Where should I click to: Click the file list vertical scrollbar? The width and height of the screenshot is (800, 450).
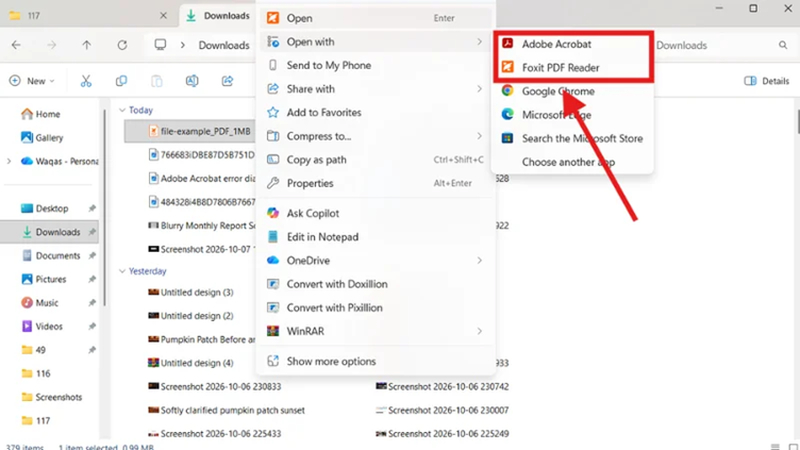click(797, 121)
